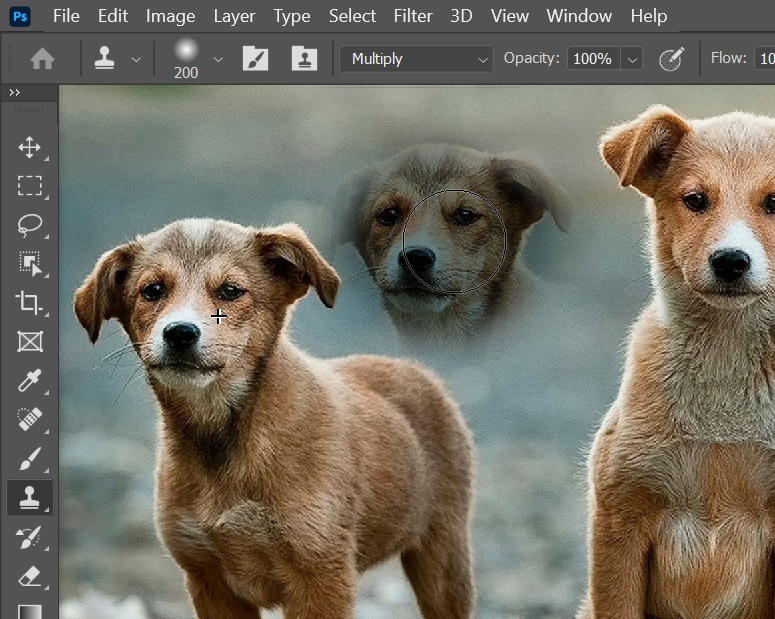
Task: Select the Eyedropper tool
Action: (x=30, y=380)
